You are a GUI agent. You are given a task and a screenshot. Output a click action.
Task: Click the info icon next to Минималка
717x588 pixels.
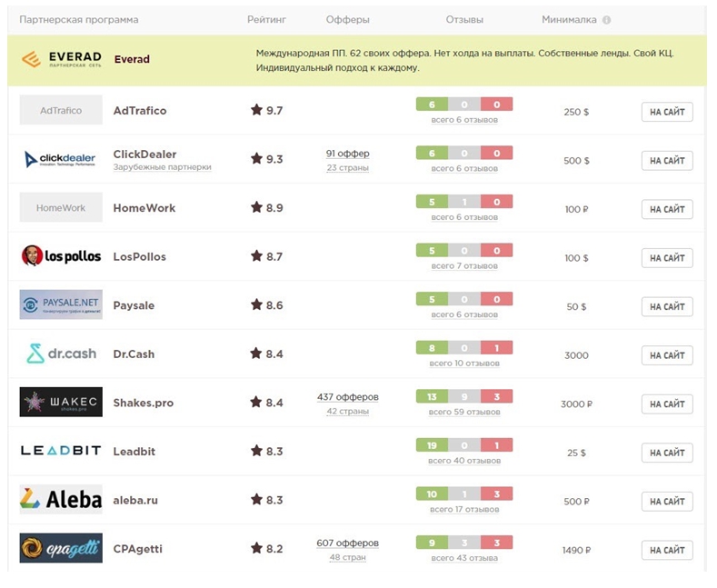(606, 20)
